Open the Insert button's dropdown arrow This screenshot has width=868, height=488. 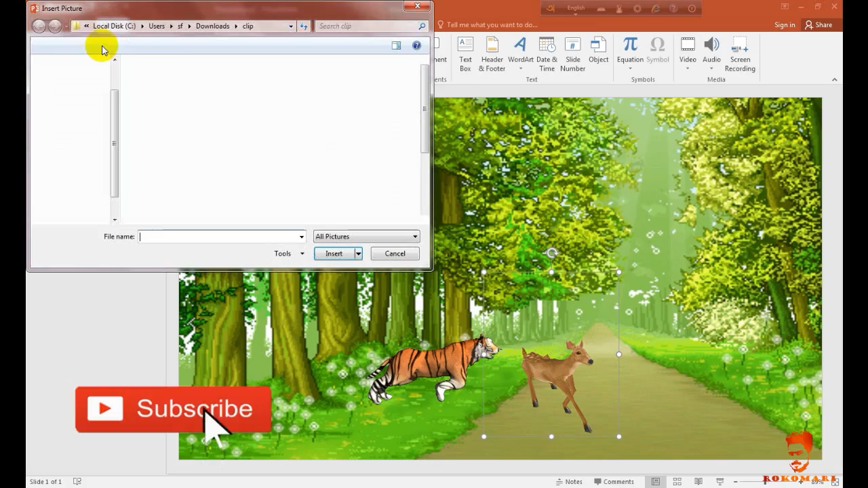[x=359, y=253]
